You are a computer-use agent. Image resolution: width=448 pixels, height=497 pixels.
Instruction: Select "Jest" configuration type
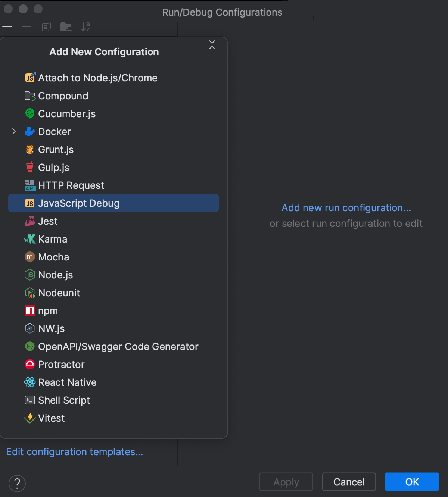coord(47,221)
